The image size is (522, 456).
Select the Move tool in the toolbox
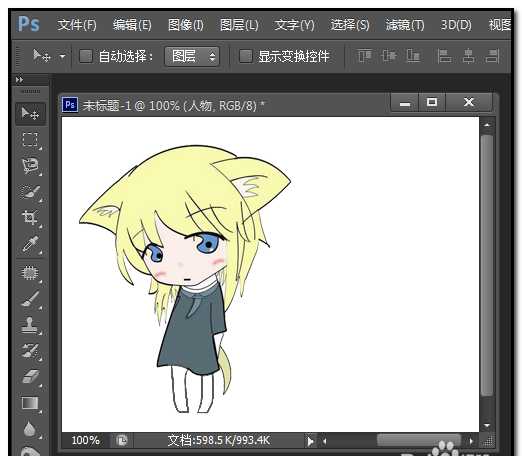30,114
